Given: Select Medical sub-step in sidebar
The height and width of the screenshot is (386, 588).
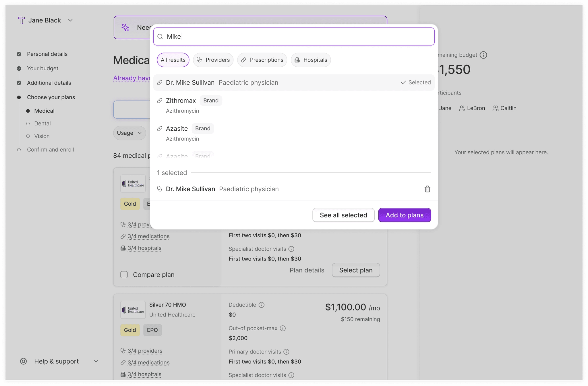Looking at the screenshot, I should [44, 111].
